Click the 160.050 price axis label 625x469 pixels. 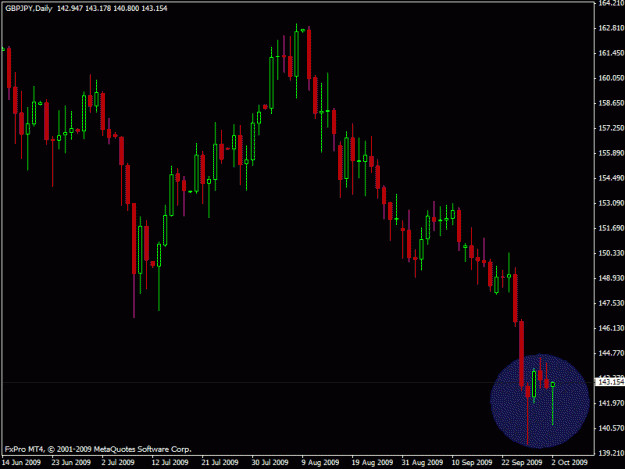click(611, 78)
